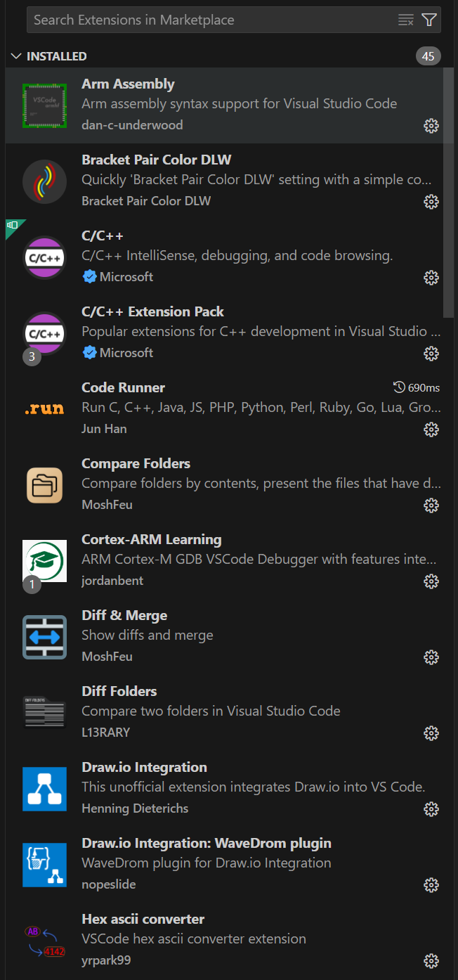Screen dimensions: 458x980
Task: Open the manage gear for Diff & Merge
Action: (x=431, y=657)
